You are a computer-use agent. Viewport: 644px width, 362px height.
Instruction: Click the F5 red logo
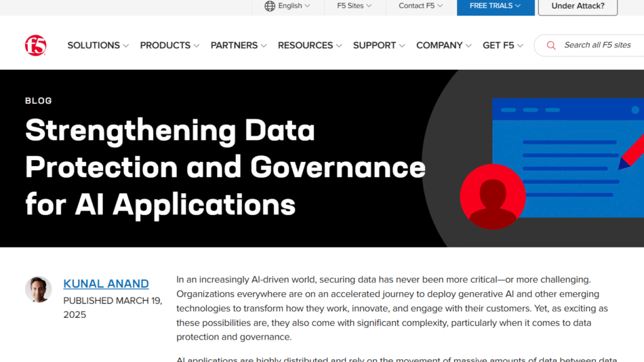[x=35, y=45]
